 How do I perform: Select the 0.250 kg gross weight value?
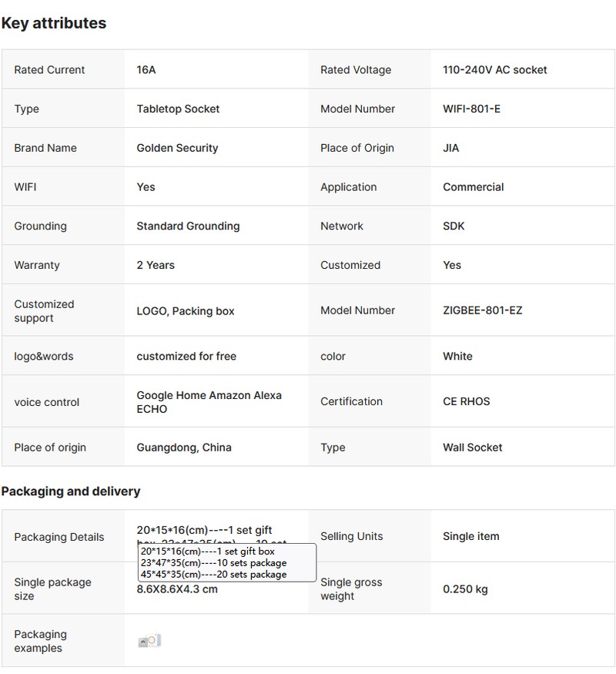click(465, 589)
